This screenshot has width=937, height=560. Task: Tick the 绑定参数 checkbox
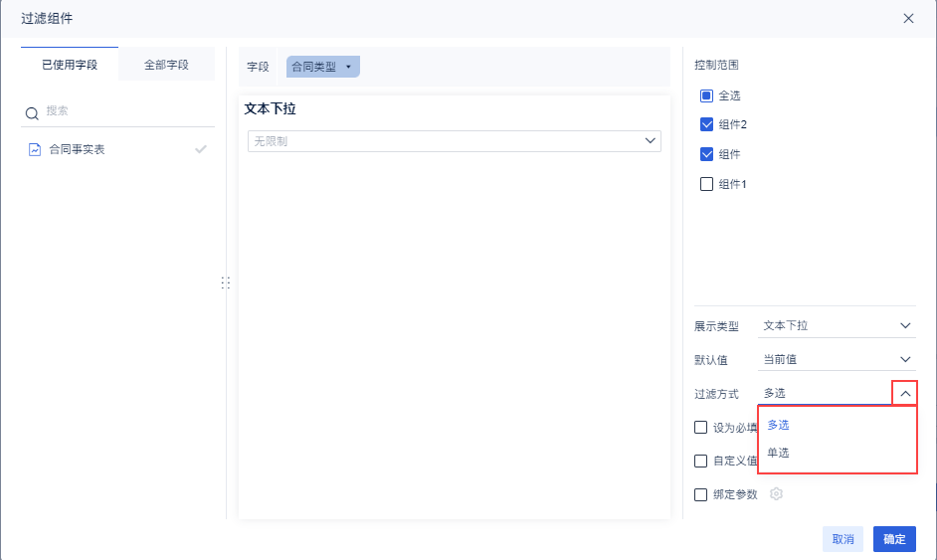[701, 494]
